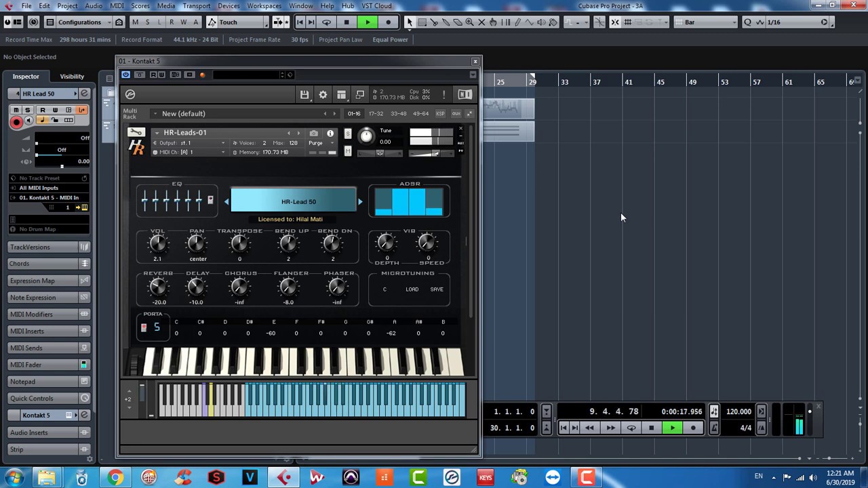The image size is (868, 488).
Task: Toggle Kontakt plugin power bypass
Action: [125, 75]
